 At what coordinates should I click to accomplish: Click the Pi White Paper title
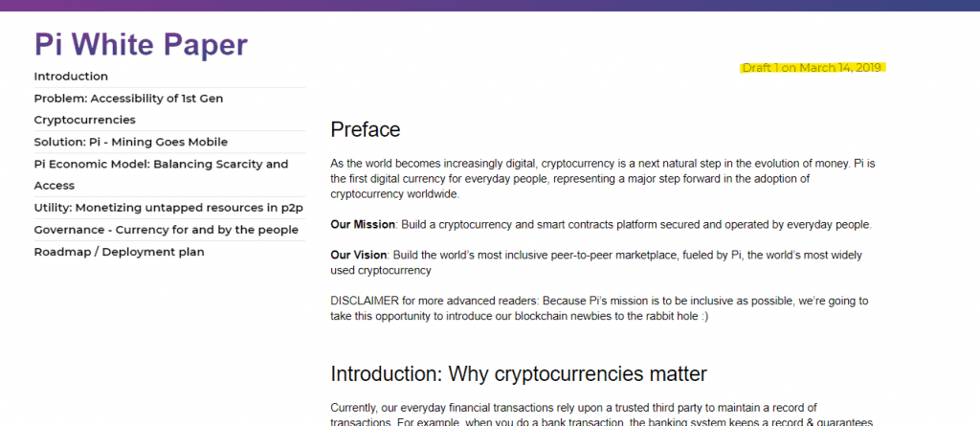click(x=141, y=44)
